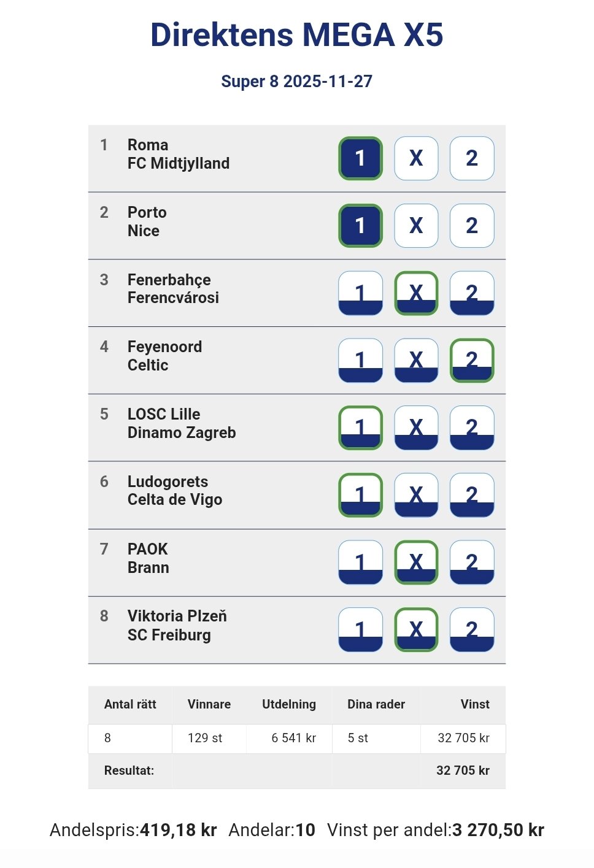Click the Direktens MEGA X5 title

click(297, 35)
